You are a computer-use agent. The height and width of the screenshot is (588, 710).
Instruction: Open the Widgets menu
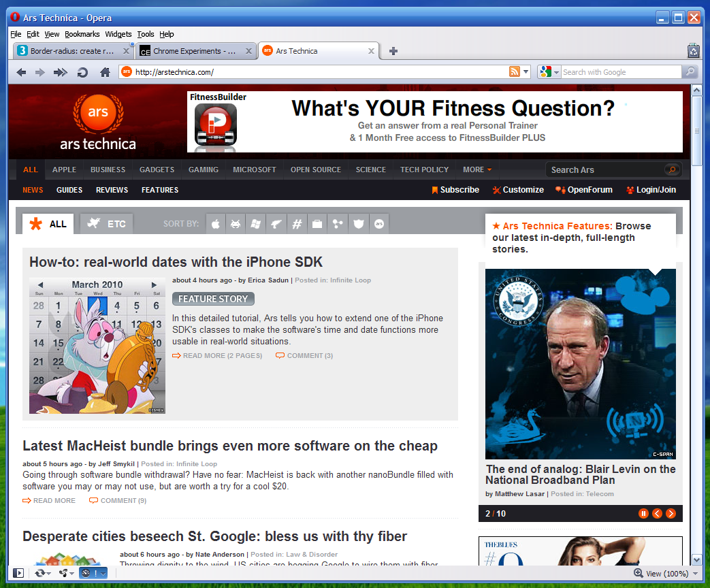(x=118, y=34)
